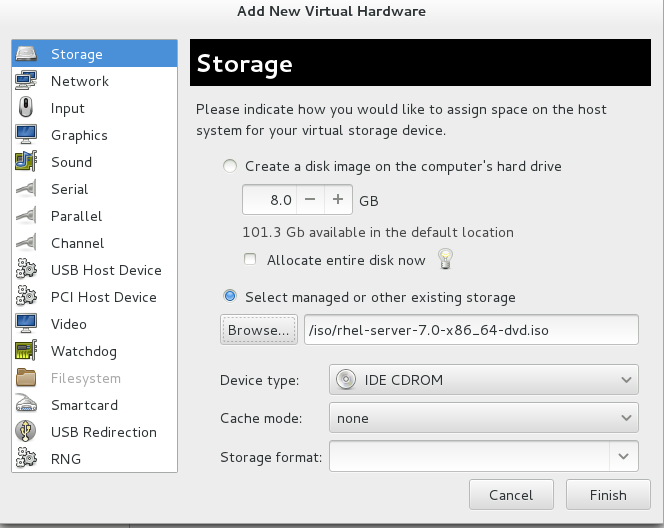The width and height of the screenshot is (664, 528).
Task: Click the Storage format text entry
Action: (470, 456)
